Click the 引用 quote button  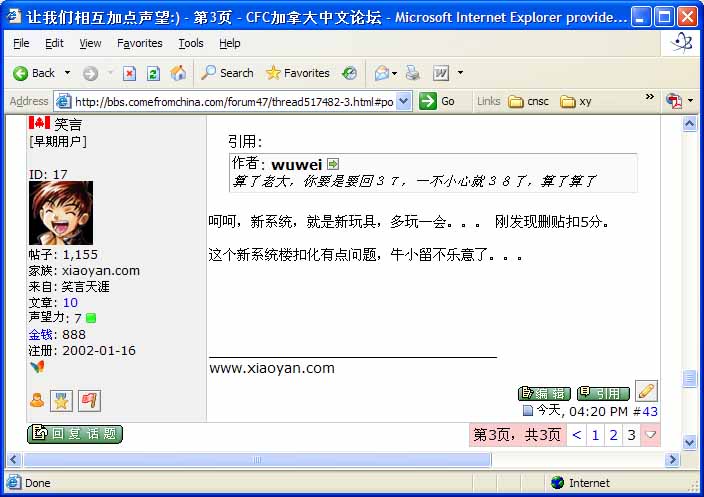[x=604, y=393]
